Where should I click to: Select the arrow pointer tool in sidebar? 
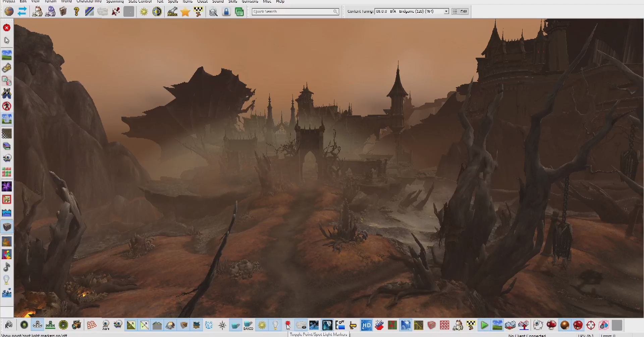tap(7, 41)
